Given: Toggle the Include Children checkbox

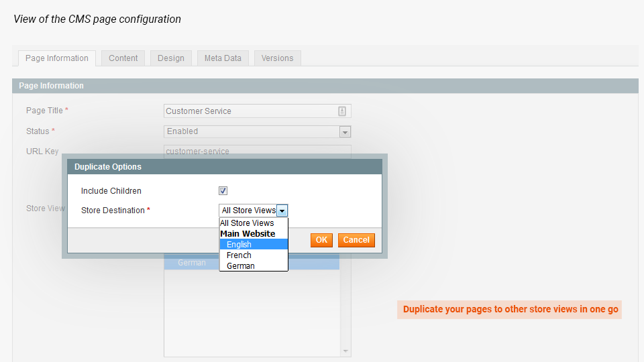Looking at the screenshot, I should point(223,191).
